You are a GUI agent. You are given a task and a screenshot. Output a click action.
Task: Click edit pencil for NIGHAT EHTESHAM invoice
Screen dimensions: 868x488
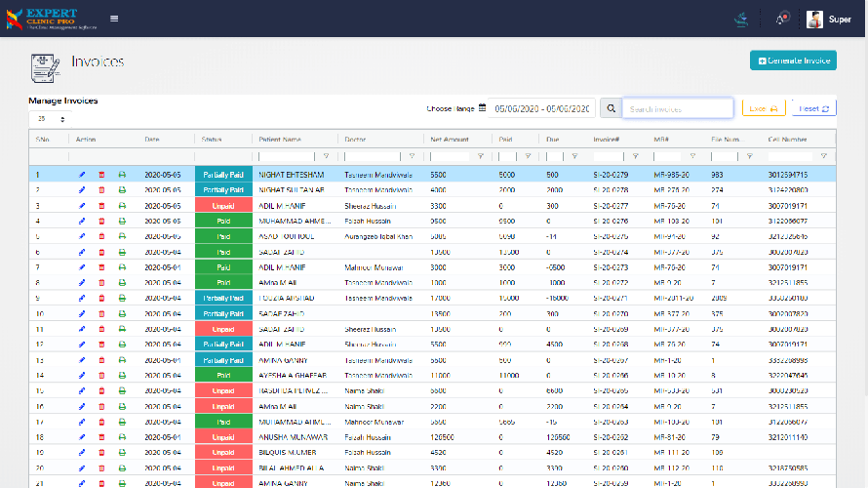pyautogui.click(x=82, y=175)
